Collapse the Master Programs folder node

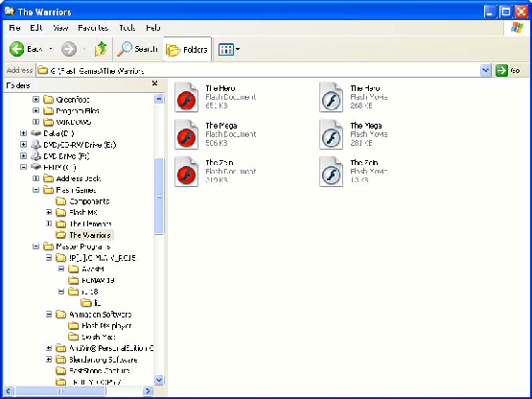(35, 246)
